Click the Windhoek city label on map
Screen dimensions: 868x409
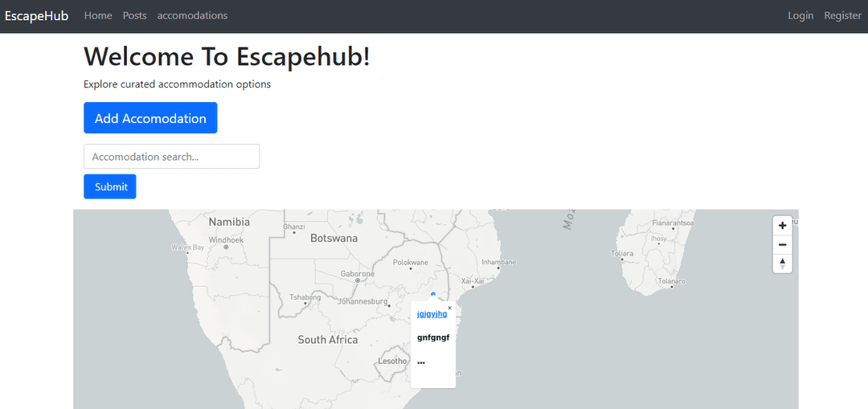point(226,239)
